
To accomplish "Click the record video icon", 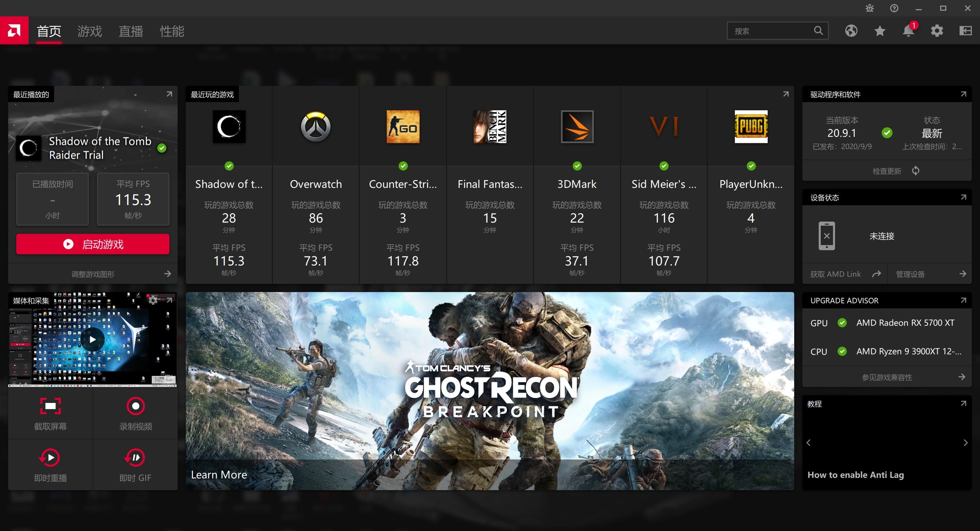I will coord(135,406).
